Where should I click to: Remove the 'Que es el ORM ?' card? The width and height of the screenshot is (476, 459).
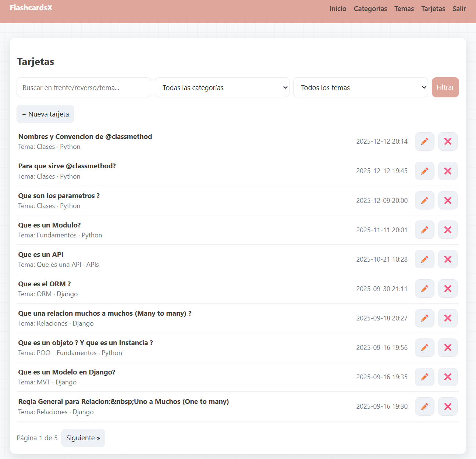[x=448, y=288]
